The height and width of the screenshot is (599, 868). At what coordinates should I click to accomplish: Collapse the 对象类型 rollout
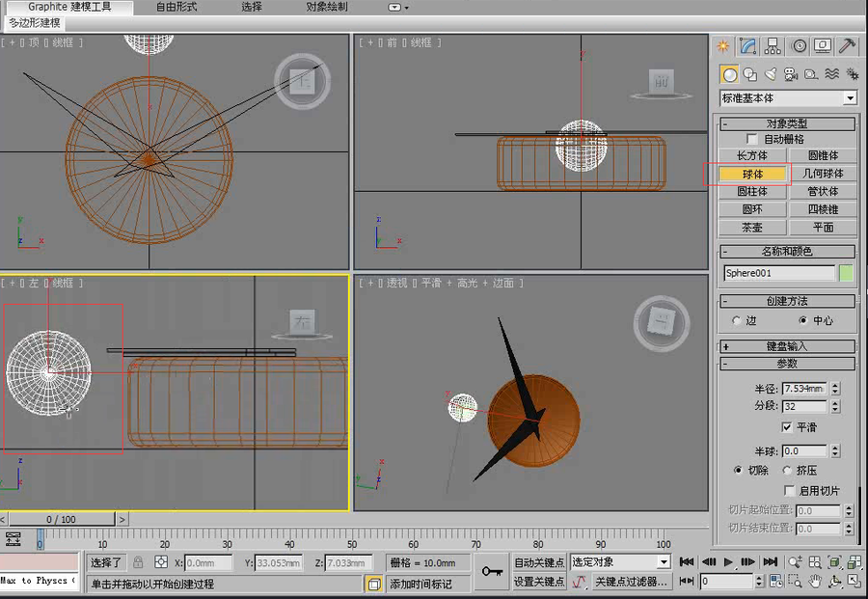click(787, 123)
